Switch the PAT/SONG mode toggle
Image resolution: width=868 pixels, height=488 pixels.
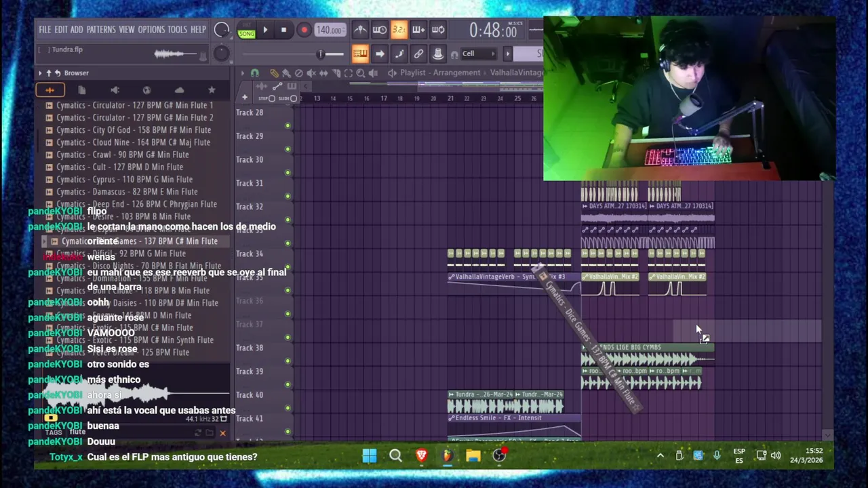[x=246, y=30]
